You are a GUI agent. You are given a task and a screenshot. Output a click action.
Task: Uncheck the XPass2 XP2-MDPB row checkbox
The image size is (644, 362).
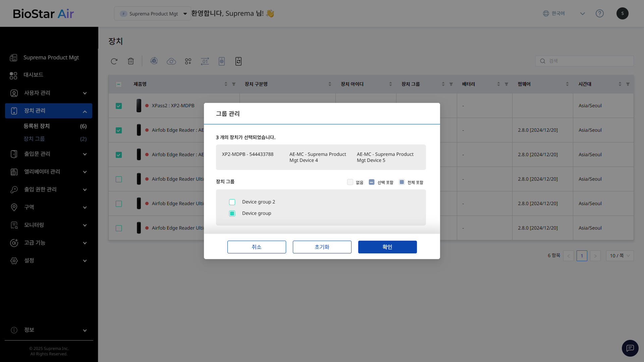[119, 106]
